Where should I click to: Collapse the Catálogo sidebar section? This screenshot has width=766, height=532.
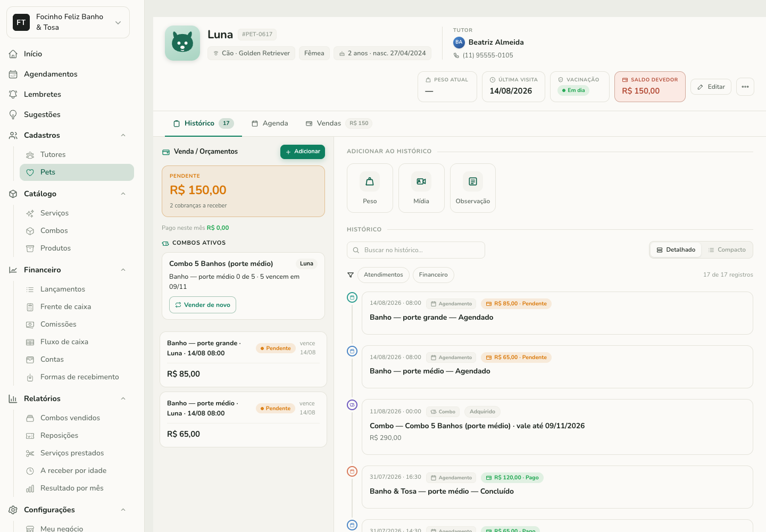click(x=123, y=194)
